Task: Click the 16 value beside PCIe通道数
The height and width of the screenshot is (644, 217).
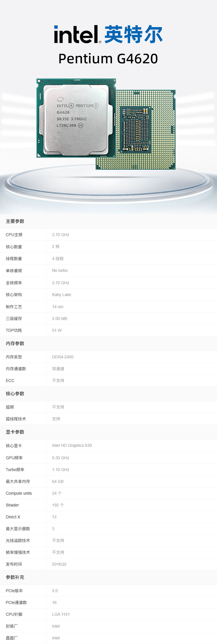Action: coord(54,602)
